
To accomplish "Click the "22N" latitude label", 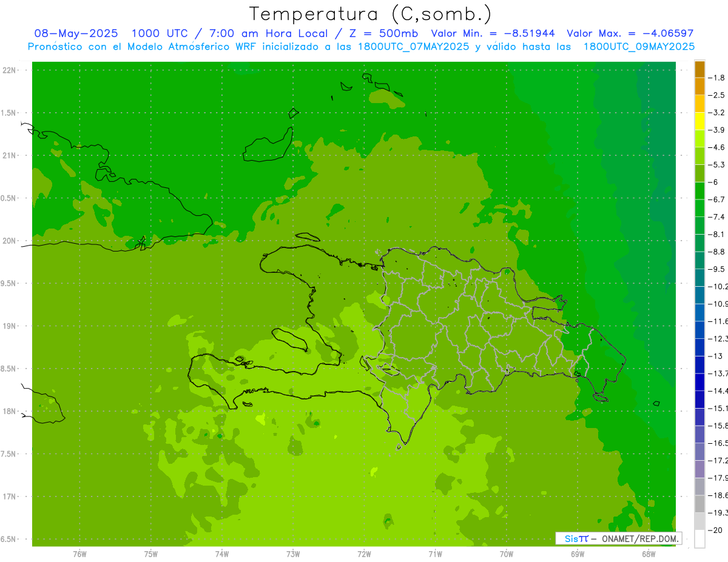I will coord(9,70).
